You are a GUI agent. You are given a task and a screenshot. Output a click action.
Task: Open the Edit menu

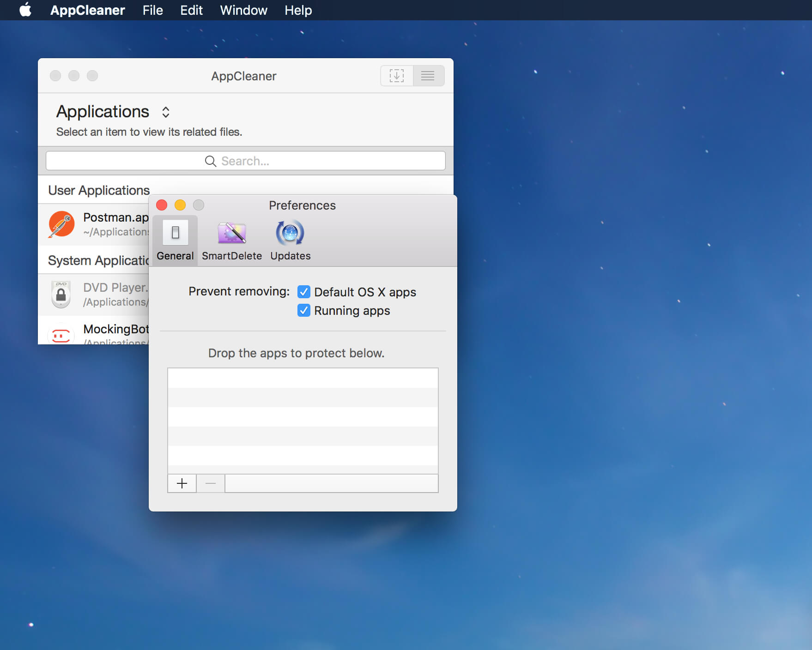coord(191,10)
